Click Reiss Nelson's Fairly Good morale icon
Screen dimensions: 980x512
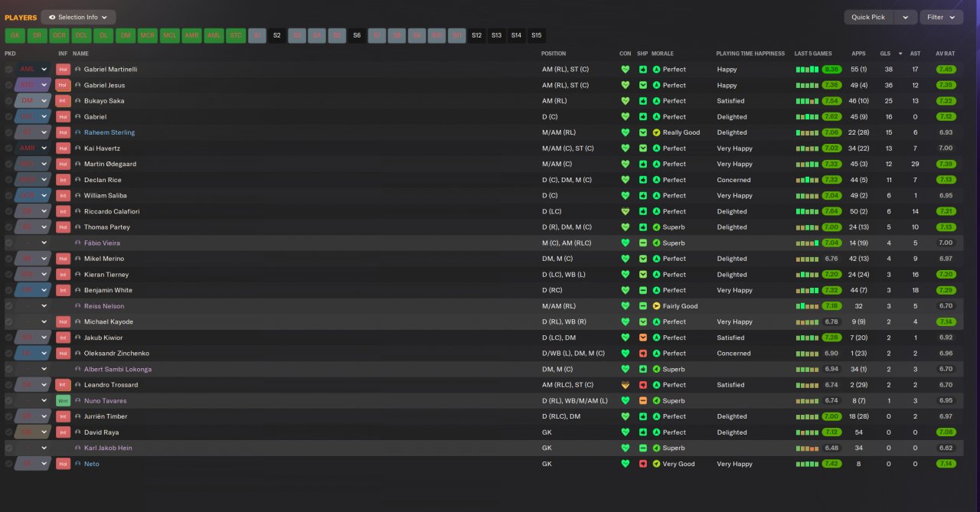tap(656, 306)
